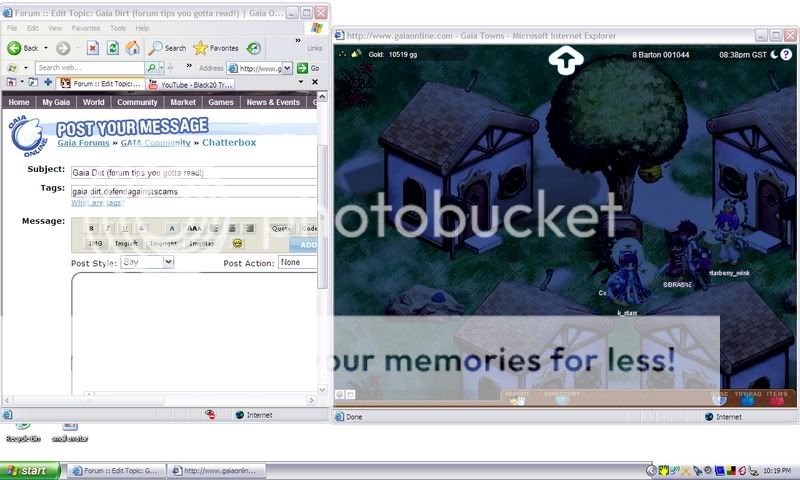Open the Community nav item

point(137,103)
